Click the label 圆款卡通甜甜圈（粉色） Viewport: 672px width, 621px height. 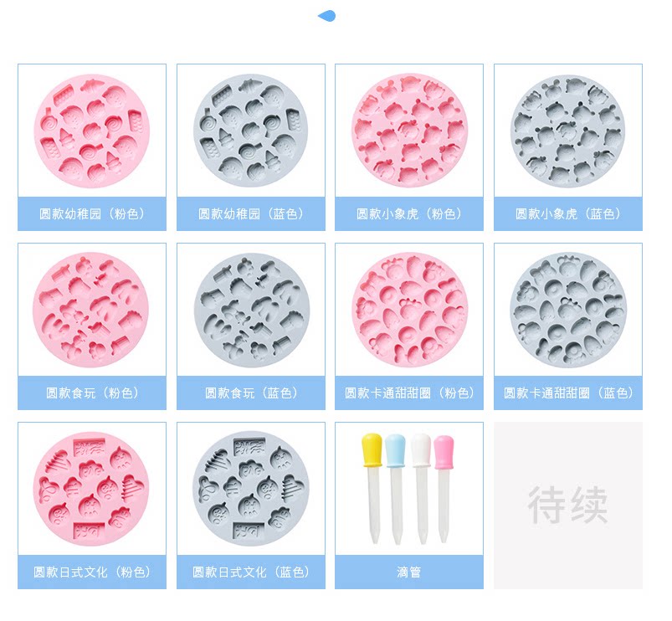pyautogui.click(x=409, y=393)
